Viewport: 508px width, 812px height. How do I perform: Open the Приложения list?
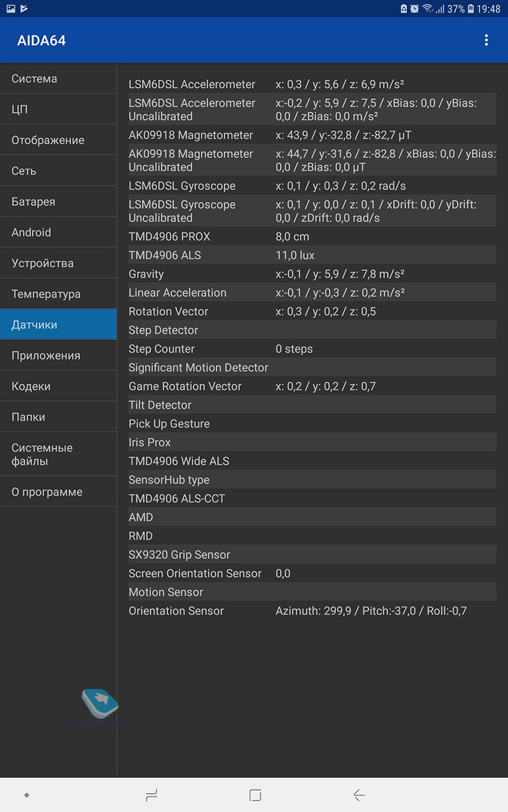pos(58,356)
